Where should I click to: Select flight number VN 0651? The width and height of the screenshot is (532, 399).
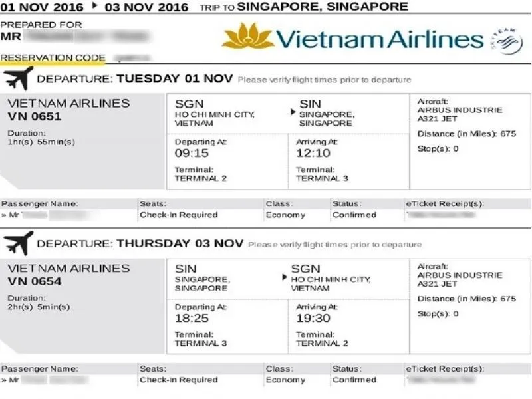35,116
